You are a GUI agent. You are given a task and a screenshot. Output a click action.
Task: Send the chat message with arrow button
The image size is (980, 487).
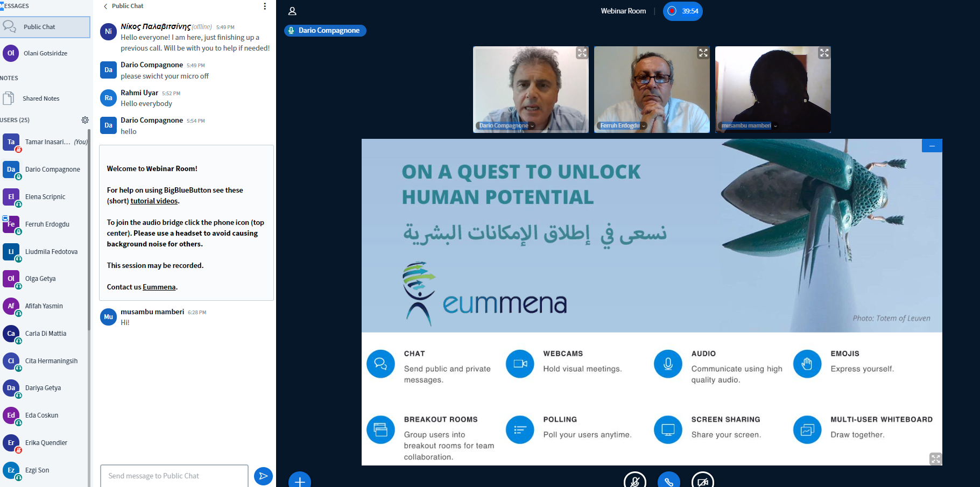pos(263,476)
